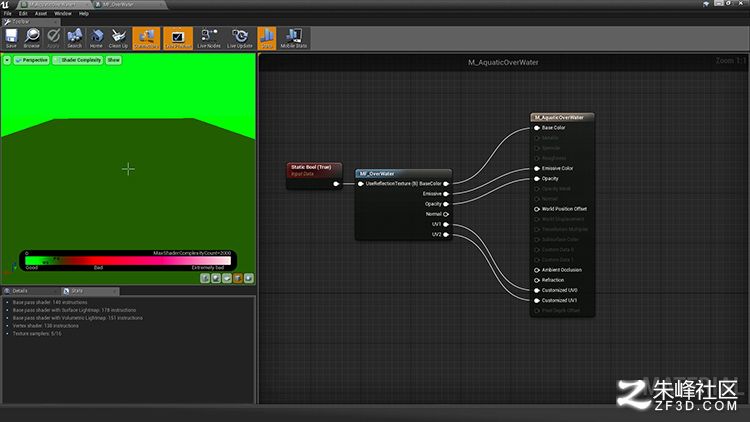
Task: Toggle the Connectors toolbar button
Action: (x=146, y=38)
